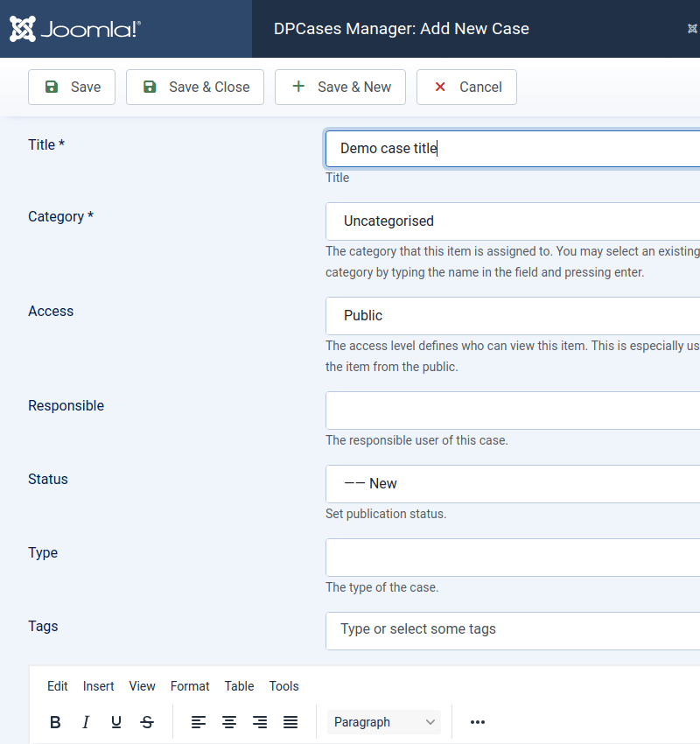Screen dimensions: 700x744
Task: Click the Joomla logo
Action: 75,29
